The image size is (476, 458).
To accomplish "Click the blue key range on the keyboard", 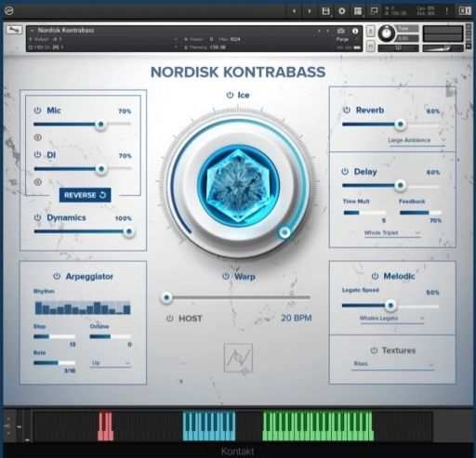I will point(209,425).
